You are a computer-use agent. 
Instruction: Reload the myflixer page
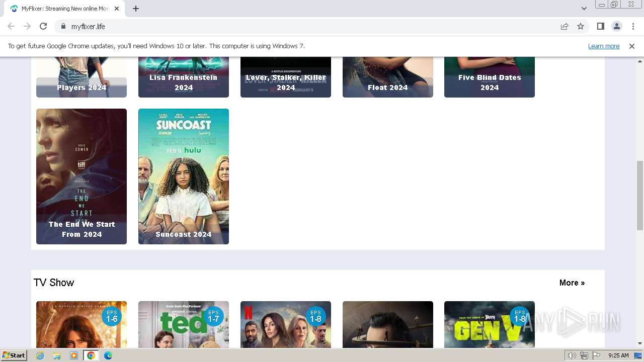click(43, 26)
